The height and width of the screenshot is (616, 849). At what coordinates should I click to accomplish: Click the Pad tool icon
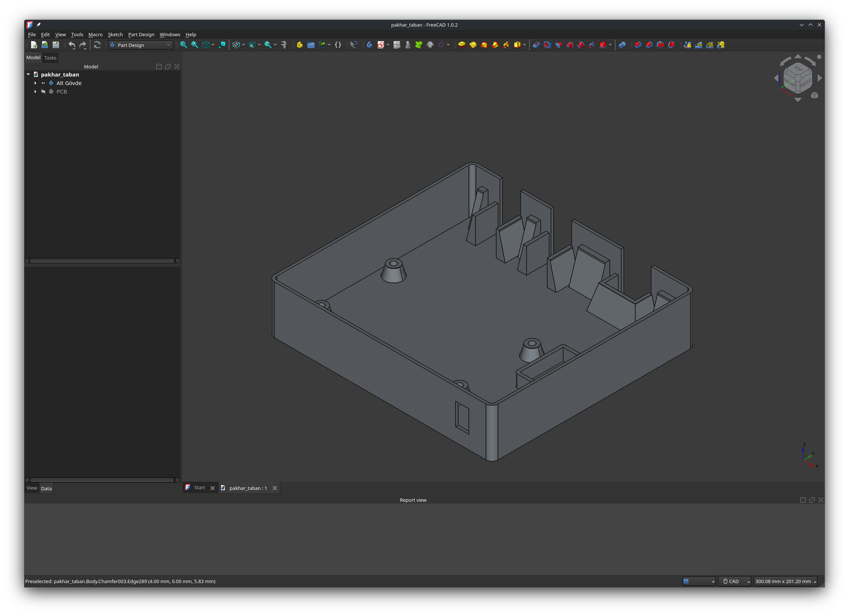461,45
